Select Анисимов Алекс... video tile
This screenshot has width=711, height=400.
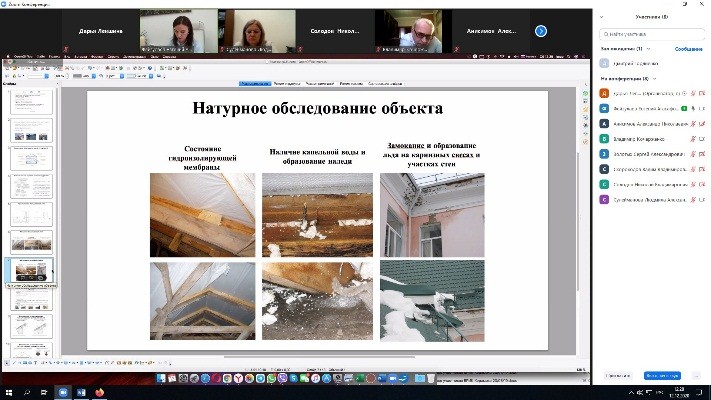pos(491,31)
